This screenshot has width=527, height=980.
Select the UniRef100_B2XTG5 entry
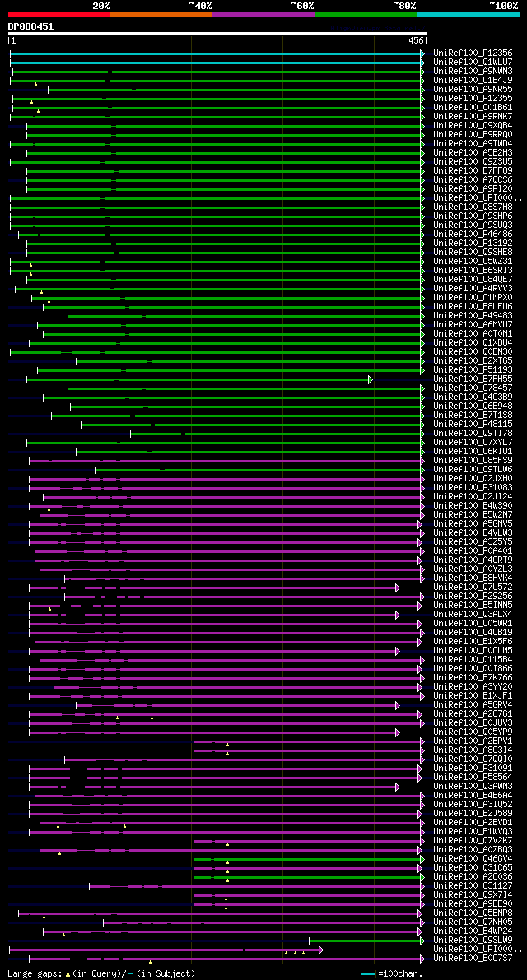point(473,361)
